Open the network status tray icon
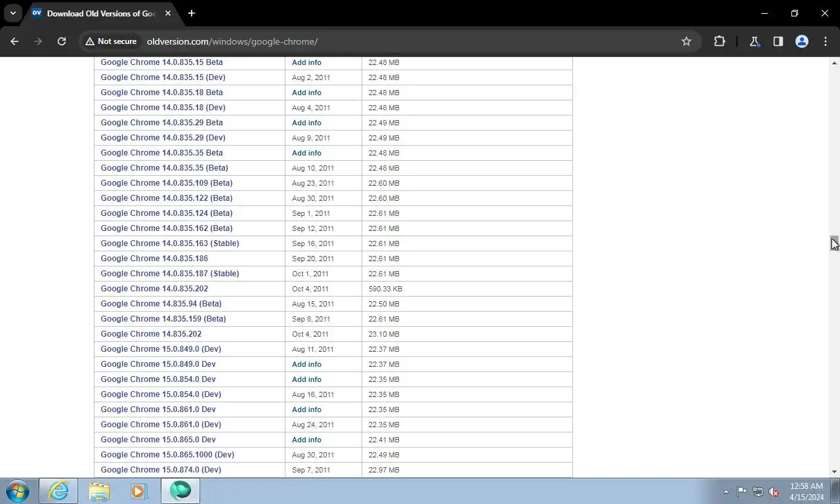The image size is (840, 504). 758,492
